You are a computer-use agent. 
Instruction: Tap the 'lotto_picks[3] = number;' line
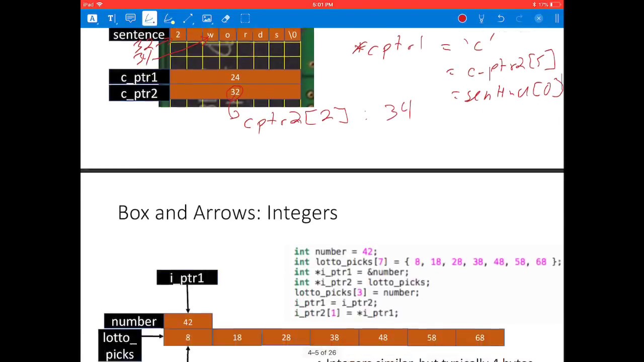coord(357,293)
